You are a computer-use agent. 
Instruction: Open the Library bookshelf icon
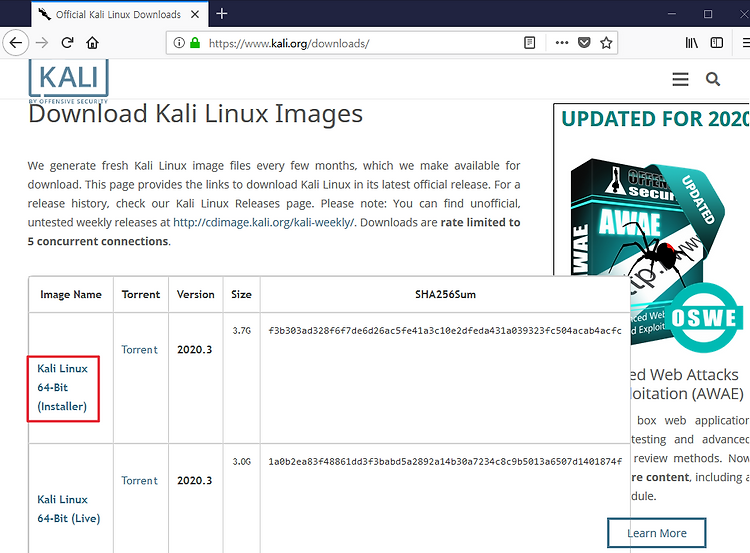point(692,43)
